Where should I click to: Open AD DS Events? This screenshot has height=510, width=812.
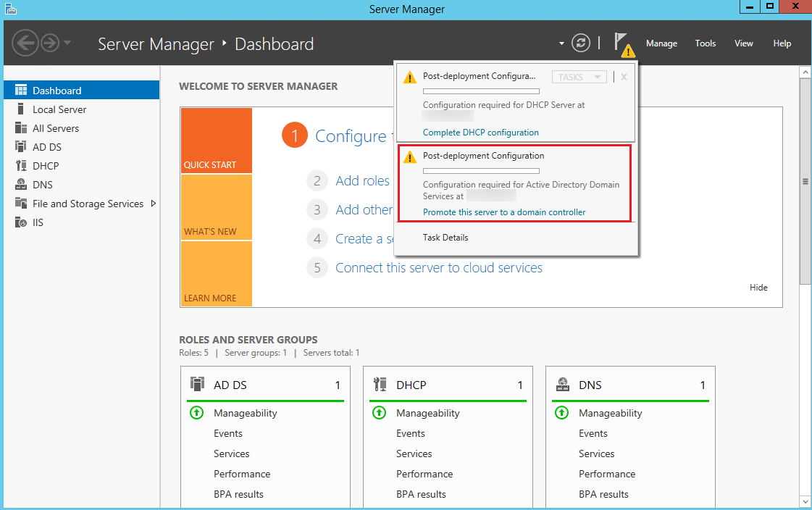pyautogui.click(x=228, y=433)
